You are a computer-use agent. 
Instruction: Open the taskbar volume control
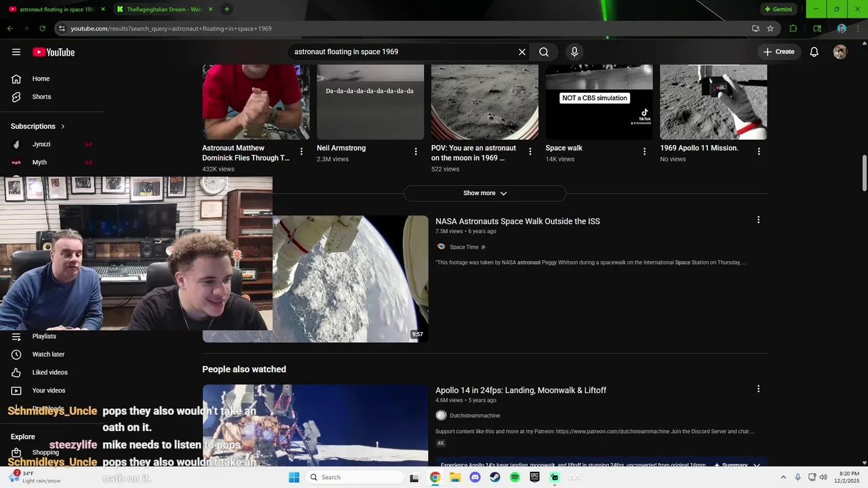(823, 477)
